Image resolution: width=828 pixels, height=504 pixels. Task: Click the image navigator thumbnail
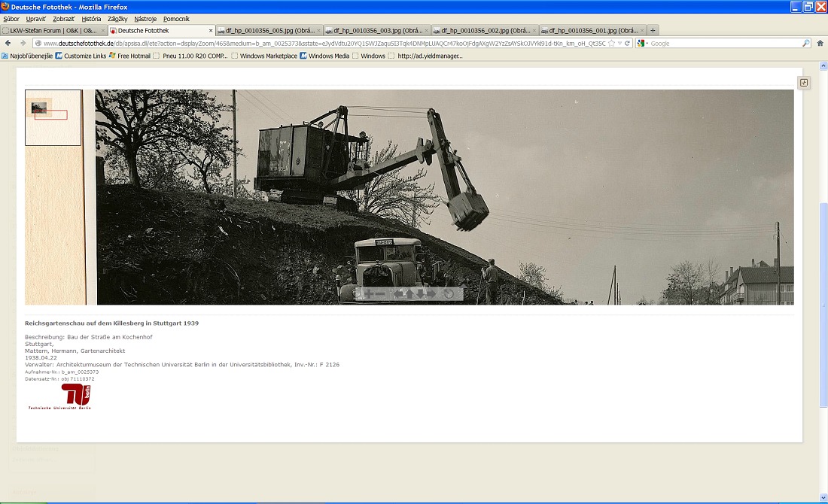[x=53, y=117]
